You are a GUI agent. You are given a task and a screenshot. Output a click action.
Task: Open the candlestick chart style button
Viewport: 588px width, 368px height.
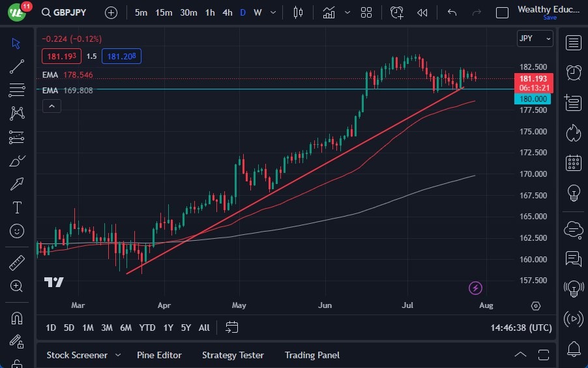[299, 12]
